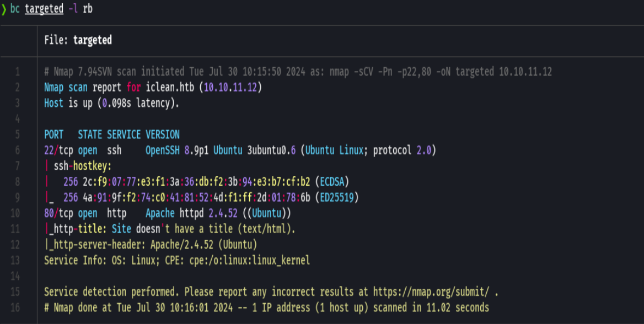Select the bc command in the prompt
Image resolution: width=644 pixels, height=324 pixels.
tap(17, 9)
